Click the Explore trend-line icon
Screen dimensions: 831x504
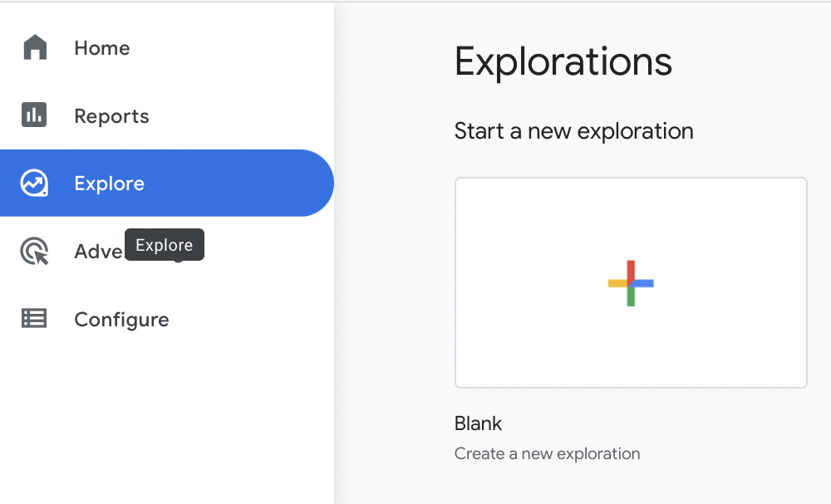pos(35,183)
